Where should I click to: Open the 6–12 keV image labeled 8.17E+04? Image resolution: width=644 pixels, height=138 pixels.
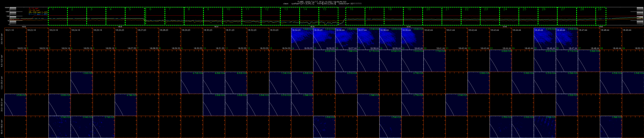pos(368,61)
